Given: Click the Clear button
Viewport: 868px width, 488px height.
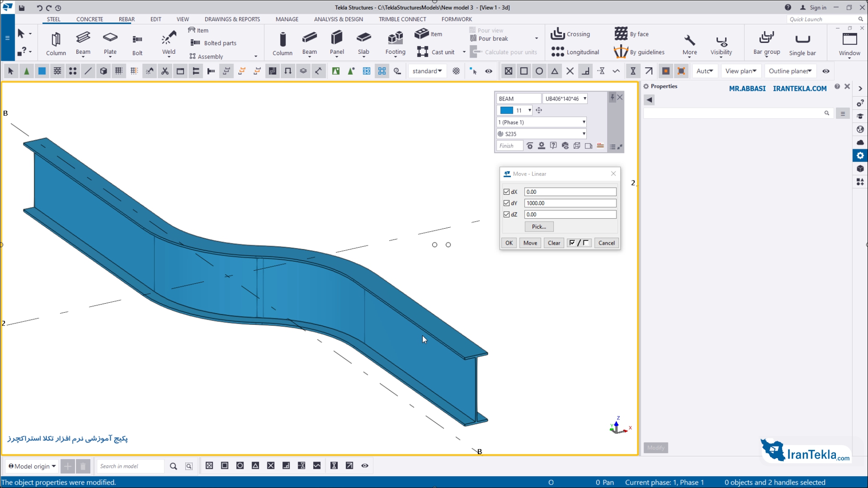Looking at the screenshot, I should pos(554,243).
